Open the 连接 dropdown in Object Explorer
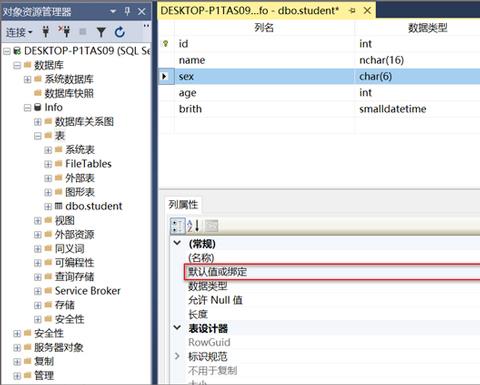 click(x=19, y=32)
